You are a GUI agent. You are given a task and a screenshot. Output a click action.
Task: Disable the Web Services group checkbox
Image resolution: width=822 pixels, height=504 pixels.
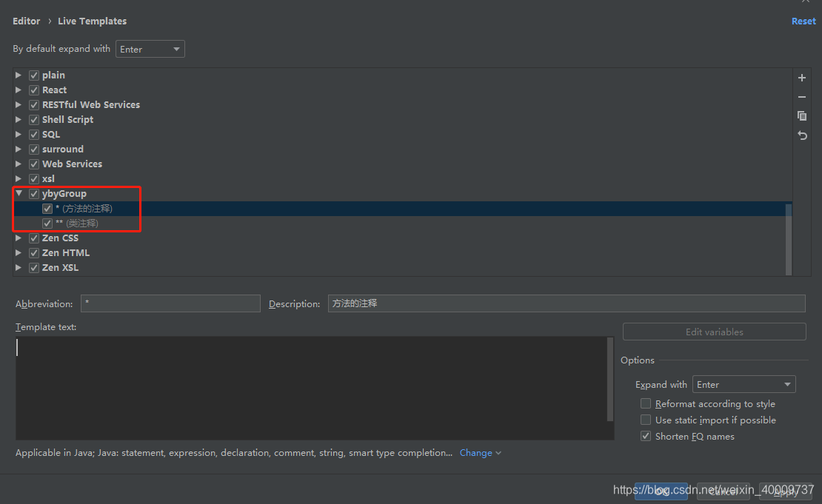[34, 164]
